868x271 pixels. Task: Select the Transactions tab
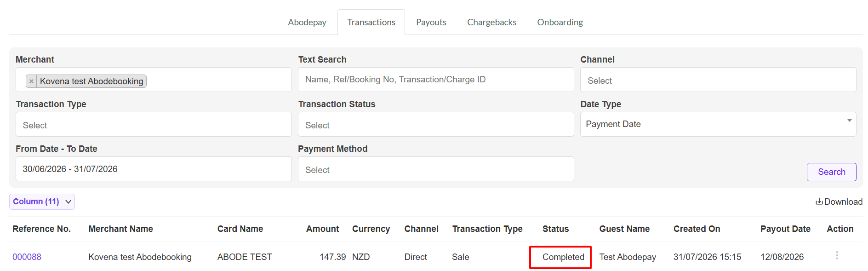(371, 22)
